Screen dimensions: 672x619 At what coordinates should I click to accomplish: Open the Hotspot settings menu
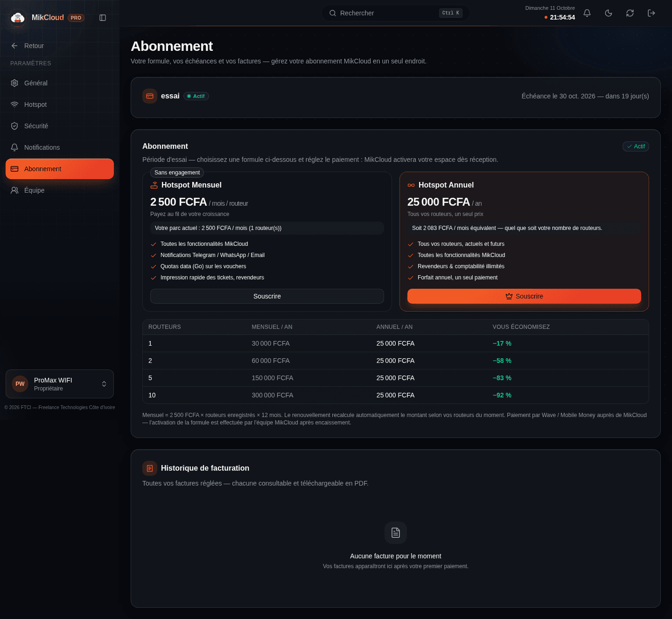pos(60,104)
